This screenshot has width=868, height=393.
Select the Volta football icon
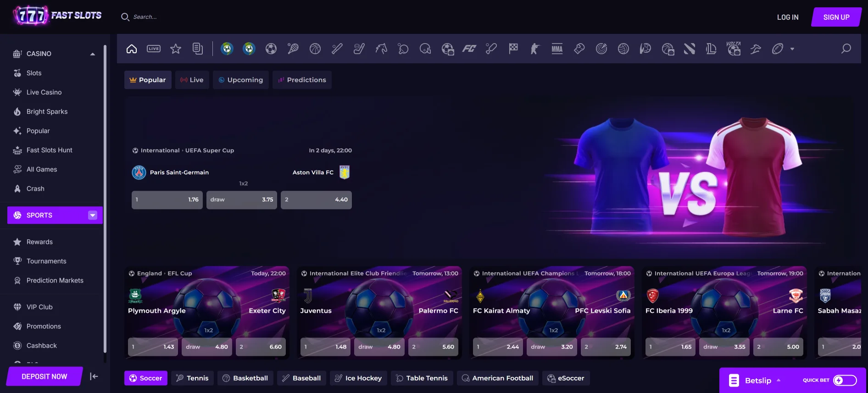(x=734, y=49)
